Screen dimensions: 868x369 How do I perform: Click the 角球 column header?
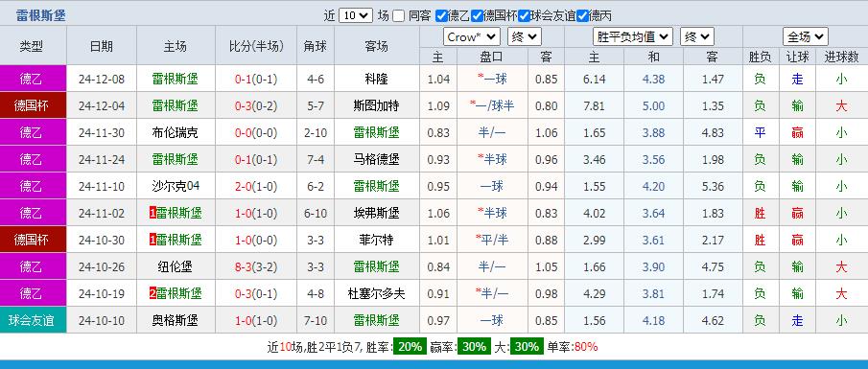(316, 46)
